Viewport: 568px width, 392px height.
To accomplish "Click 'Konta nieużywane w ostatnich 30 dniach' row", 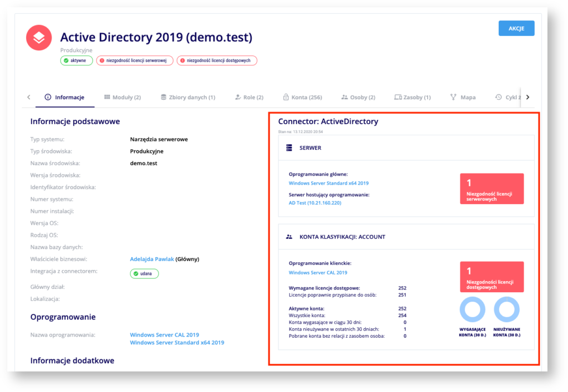I will pyautogui.click(x=347, y=329).
